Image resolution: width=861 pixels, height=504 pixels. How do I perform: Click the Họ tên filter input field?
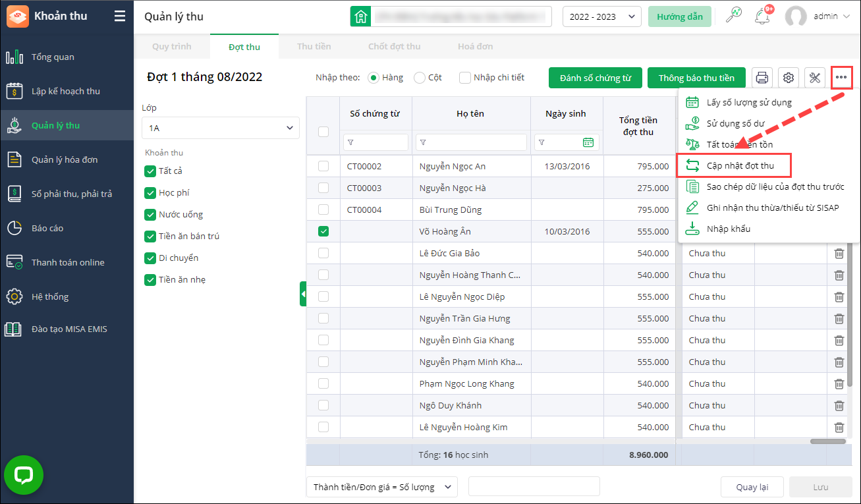pos(471,142)
